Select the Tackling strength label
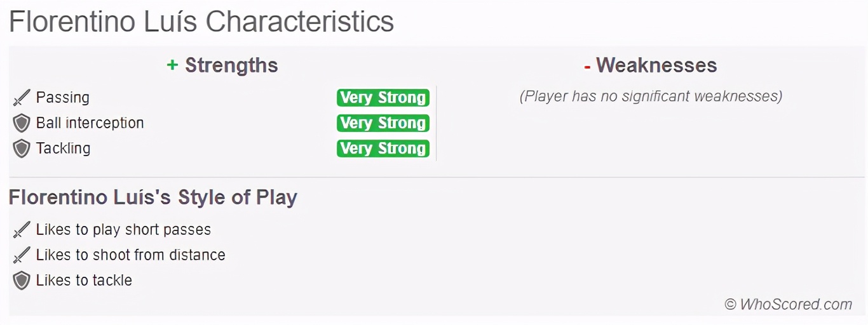 click(63, 149)
